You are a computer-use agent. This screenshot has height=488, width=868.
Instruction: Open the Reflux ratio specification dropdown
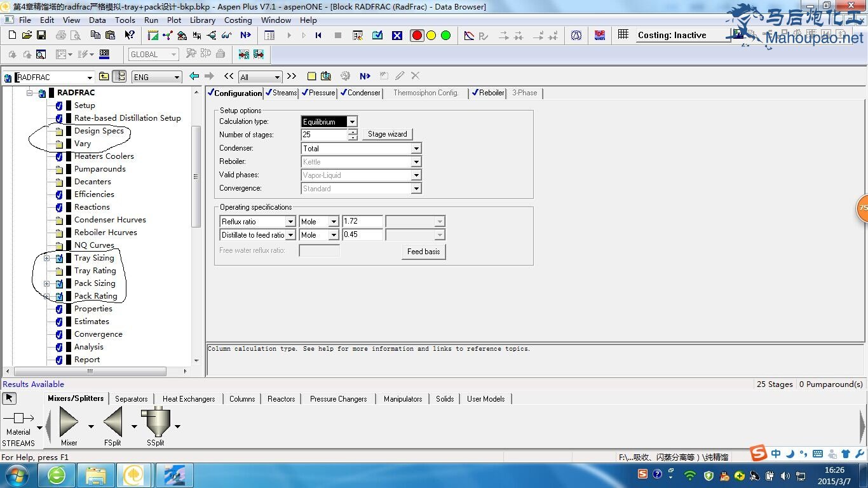point(290,221)
